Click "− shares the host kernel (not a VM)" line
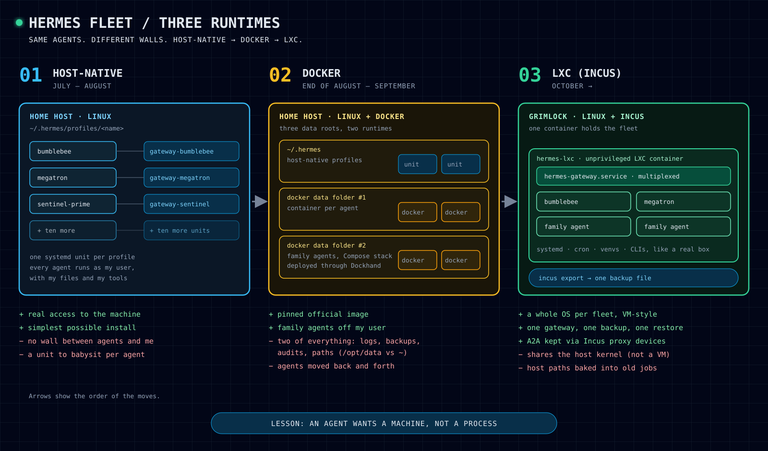Image resolution: width=768 pixels, height=451 pixels. click(594, 355)
